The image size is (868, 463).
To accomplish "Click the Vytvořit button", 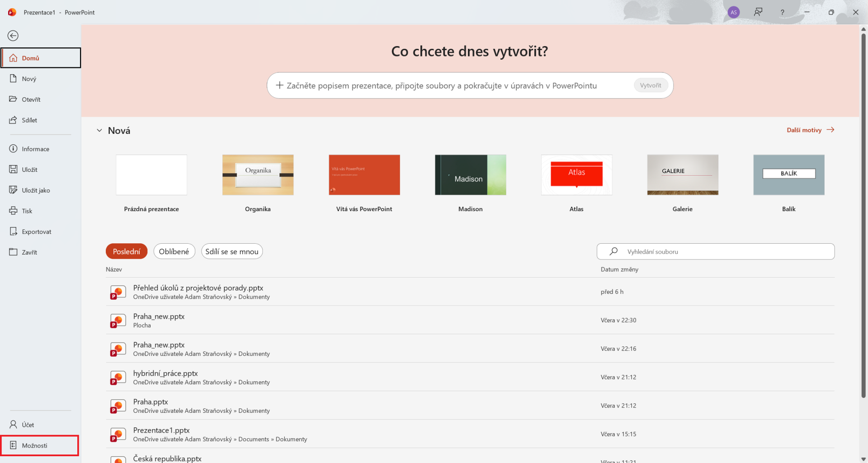I will point(651,85).
